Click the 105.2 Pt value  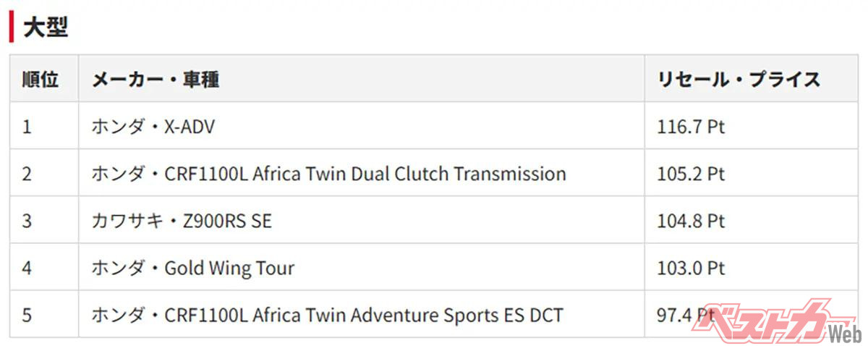[x=691, y=174]
